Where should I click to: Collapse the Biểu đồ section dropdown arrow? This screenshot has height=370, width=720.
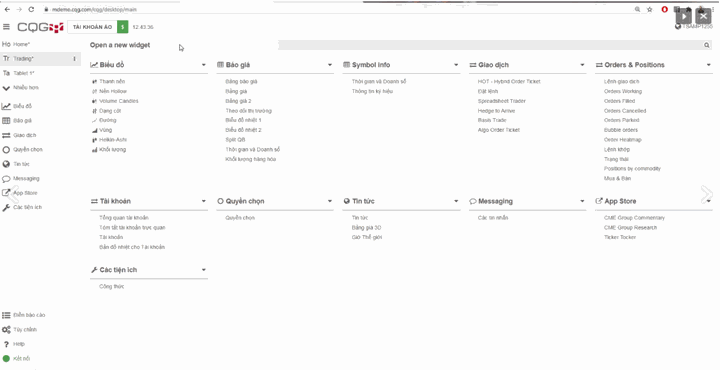(203, 65)
